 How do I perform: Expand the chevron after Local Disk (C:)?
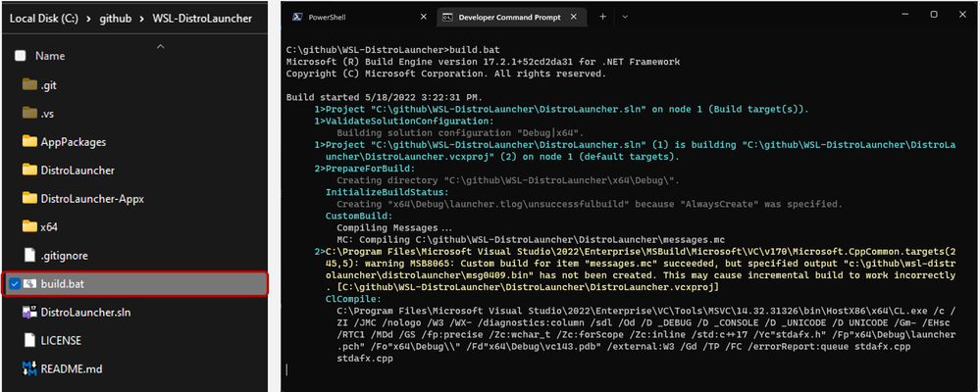90,19
